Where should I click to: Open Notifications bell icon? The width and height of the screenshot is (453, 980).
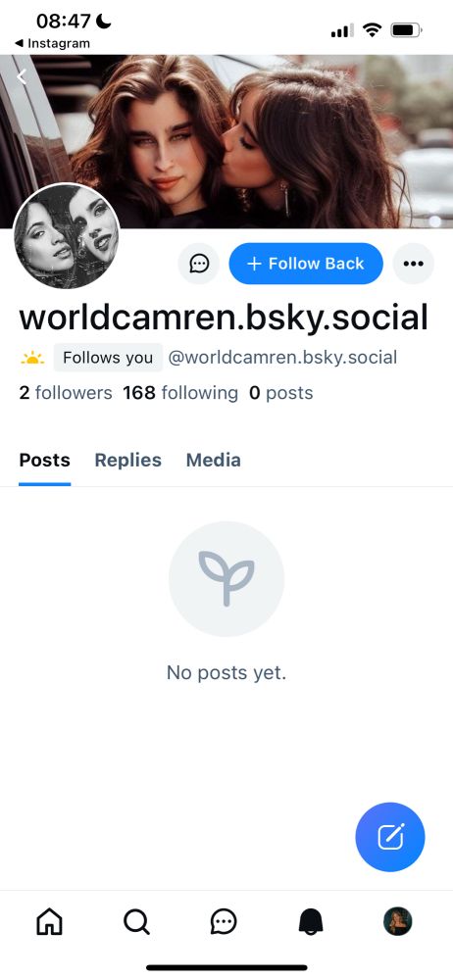click(311, 921)
